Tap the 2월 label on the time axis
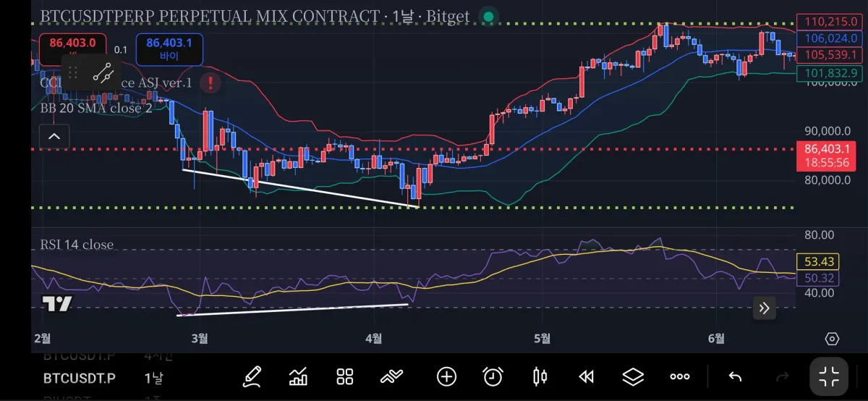The image size is (868, 401). pos(42,338)
